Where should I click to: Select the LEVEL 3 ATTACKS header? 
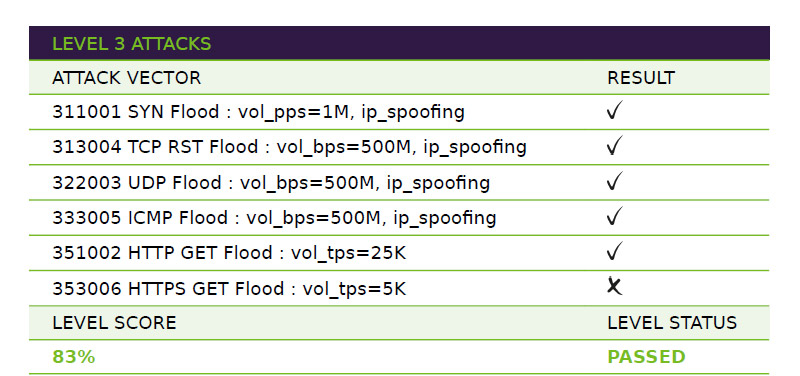[x=132, y=44]
